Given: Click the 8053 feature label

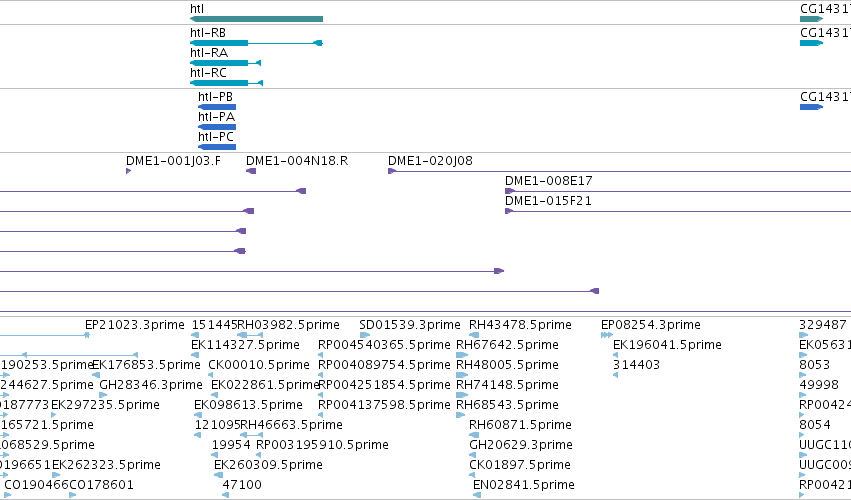Looking at the screenshot, I should pos(815,365).
